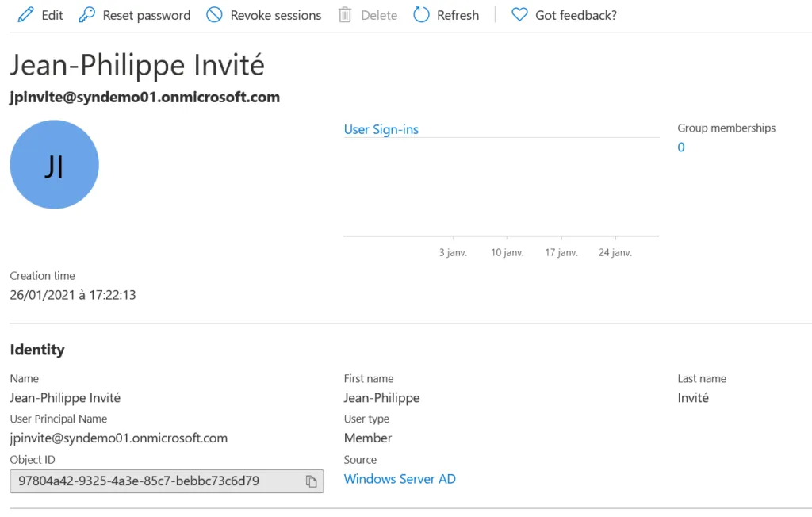The width and height of the screenshot is (812, 517).
Task: Click inside the Object ID field
Action: [151, 481]
